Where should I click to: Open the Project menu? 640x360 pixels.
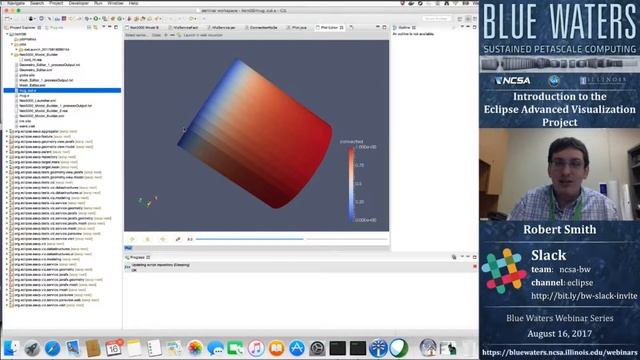tap(56, 3)
